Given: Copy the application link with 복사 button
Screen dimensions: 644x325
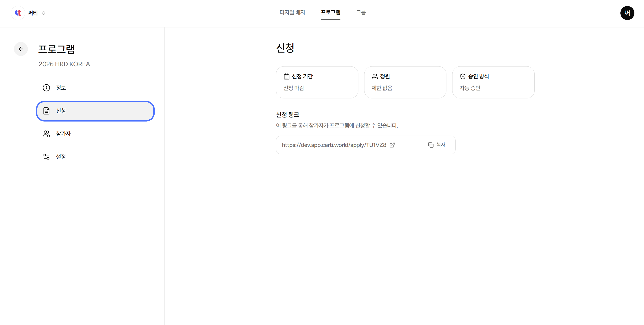Looking at the screenshot, I should (437, 145).
